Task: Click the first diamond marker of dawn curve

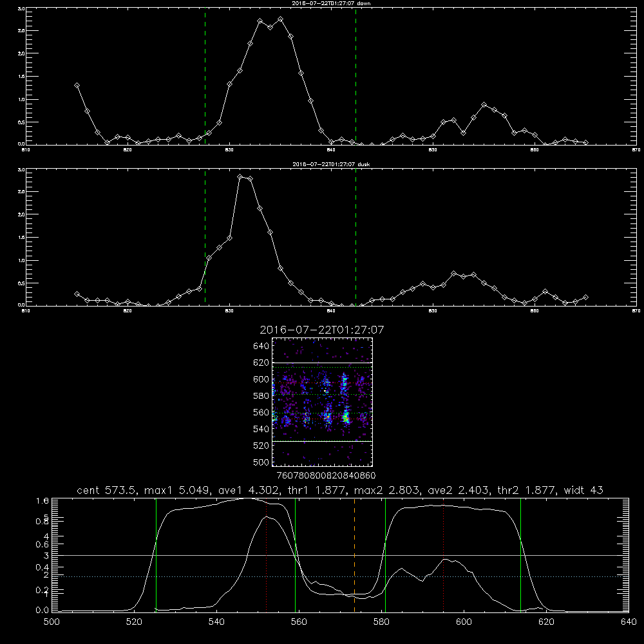Action: click(x=77, y=86)
